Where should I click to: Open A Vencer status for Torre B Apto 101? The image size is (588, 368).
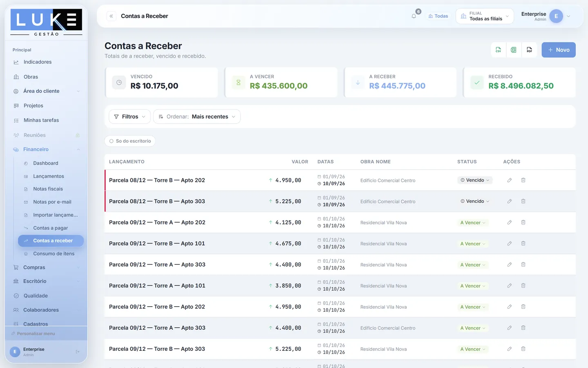(473, 244)
